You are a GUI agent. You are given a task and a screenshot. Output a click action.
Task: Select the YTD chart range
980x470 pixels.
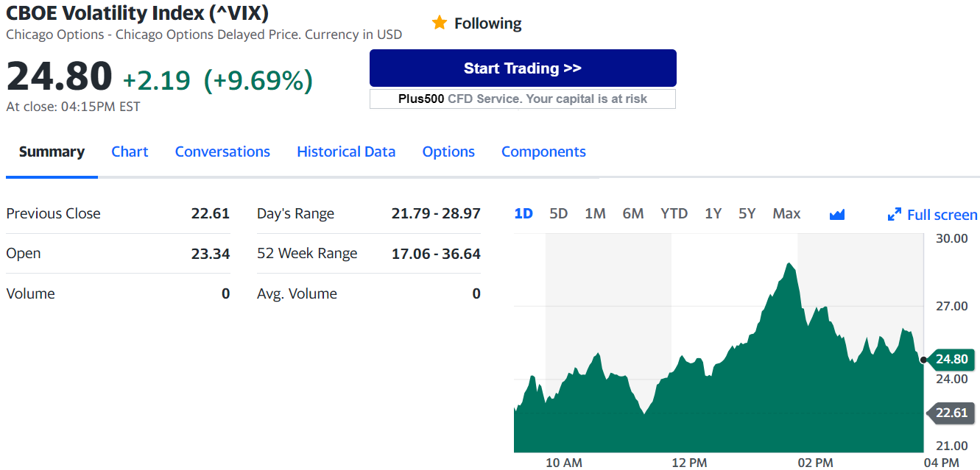pyautogui.click(x=674, y=213)
